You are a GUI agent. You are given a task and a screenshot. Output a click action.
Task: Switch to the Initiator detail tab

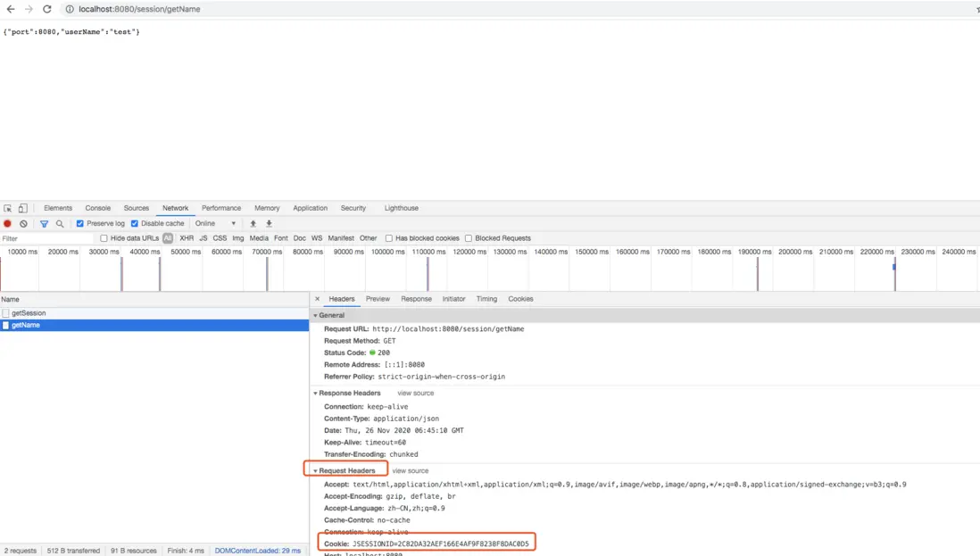point(453,299)
